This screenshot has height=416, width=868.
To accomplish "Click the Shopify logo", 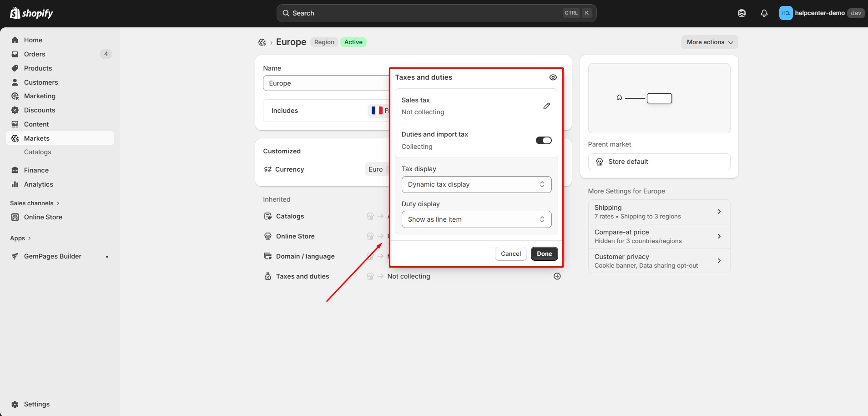I will tap(31, 13).
